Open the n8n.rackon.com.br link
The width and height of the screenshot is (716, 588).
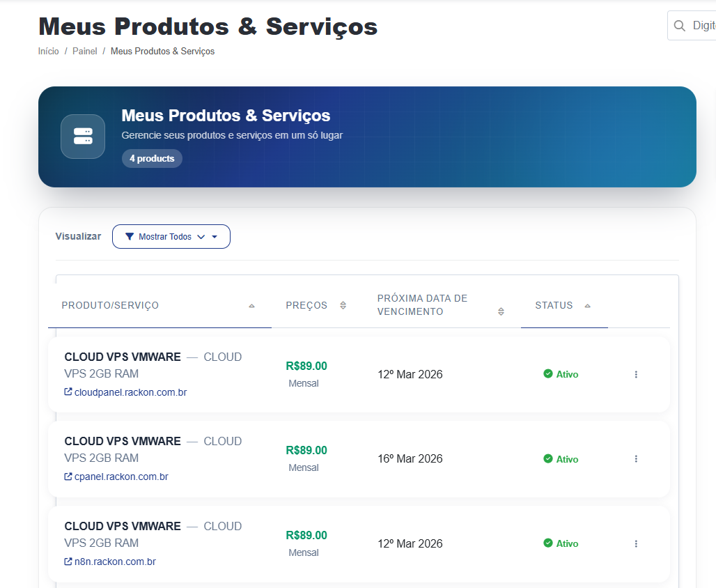tap(115, 562)
